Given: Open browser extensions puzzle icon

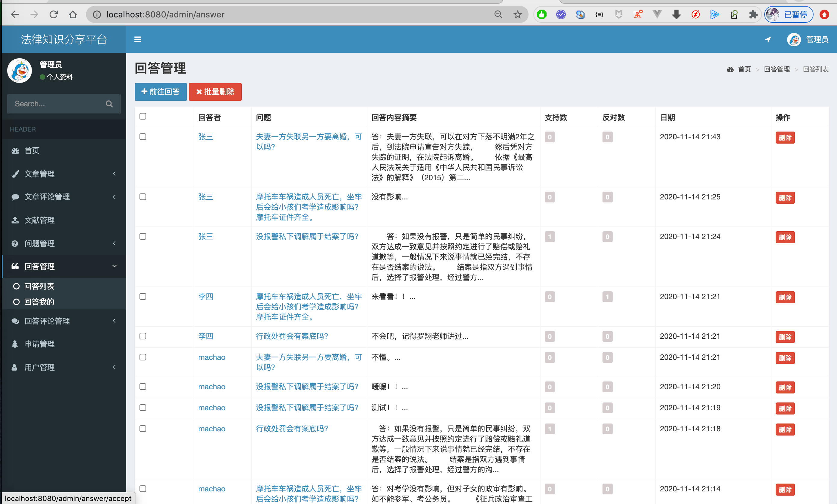Looking at the screenshot, I should [753, 15].
